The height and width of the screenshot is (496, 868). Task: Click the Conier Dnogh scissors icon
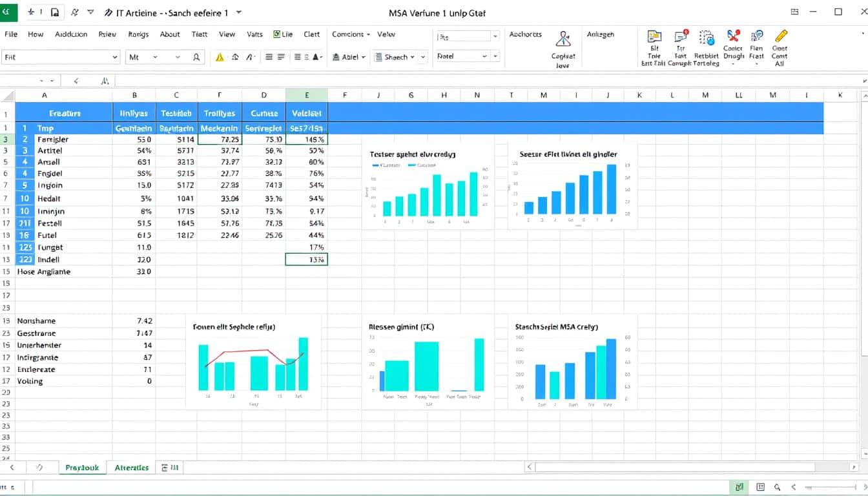733,36
